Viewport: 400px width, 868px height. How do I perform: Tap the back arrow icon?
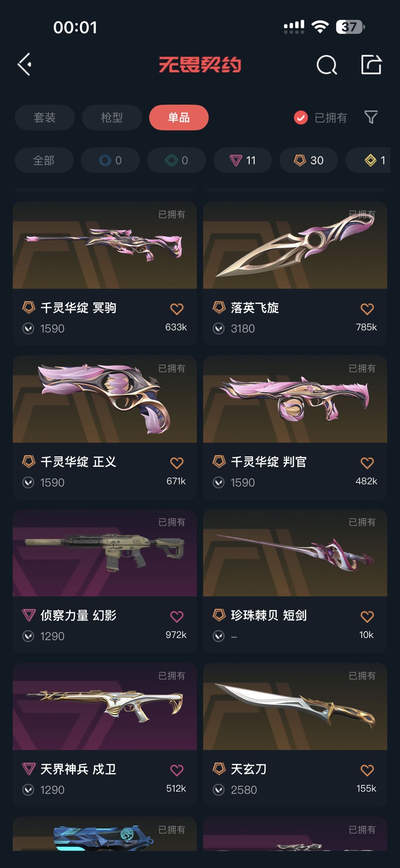[x=24, y=65]
